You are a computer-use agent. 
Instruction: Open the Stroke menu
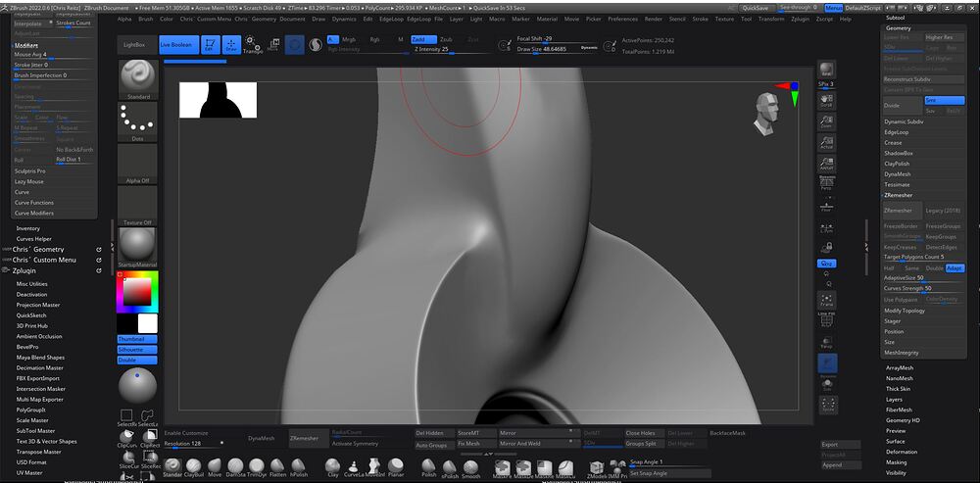(x=700, y=20)
